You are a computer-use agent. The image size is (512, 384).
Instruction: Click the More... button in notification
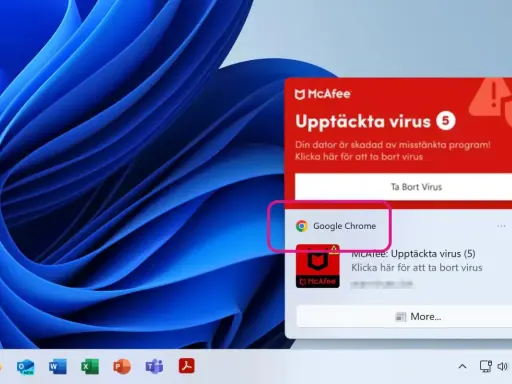coord(404,316)
